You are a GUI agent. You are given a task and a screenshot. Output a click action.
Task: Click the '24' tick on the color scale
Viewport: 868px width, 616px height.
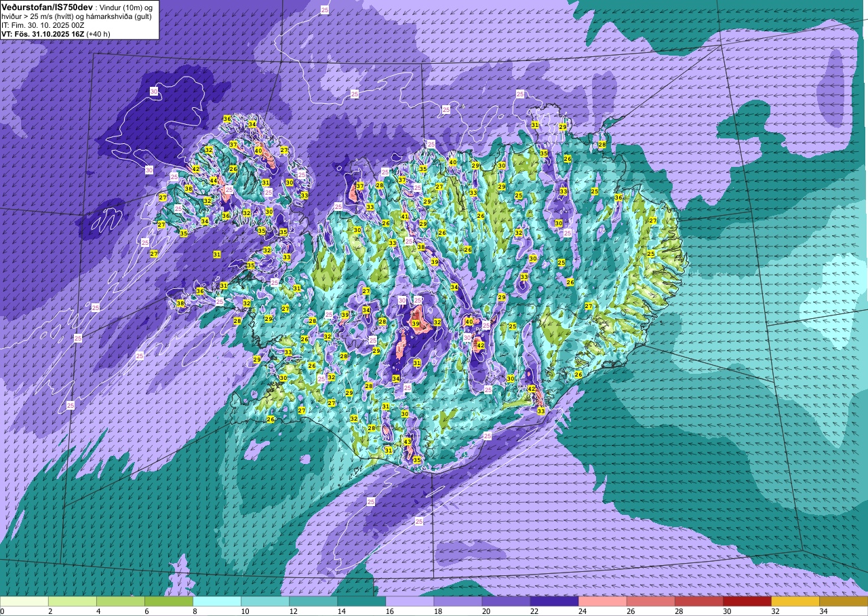coord(582,611)
